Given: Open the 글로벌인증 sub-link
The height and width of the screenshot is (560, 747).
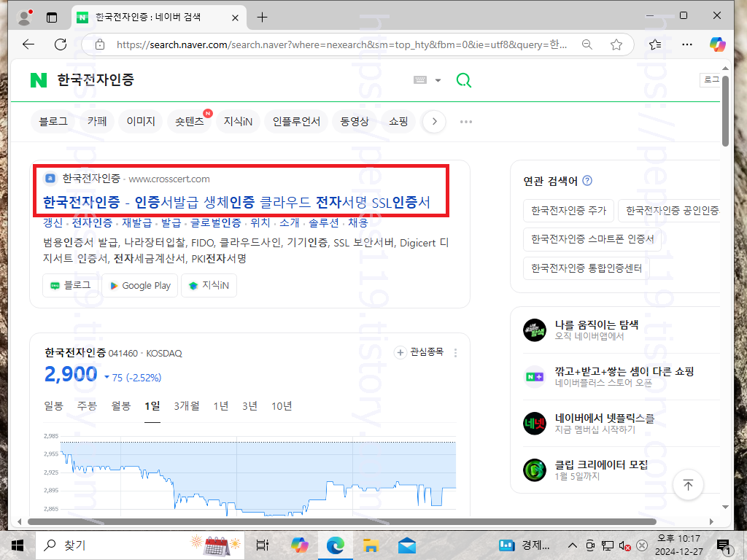Looking at the screenshot, I should coord(216,222).
